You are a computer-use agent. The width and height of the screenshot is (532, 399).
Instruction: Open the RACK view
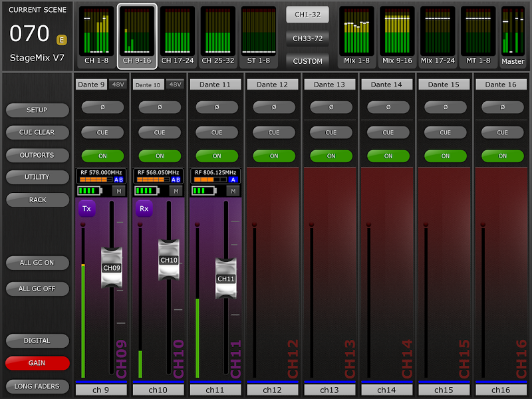coord(37,200)
